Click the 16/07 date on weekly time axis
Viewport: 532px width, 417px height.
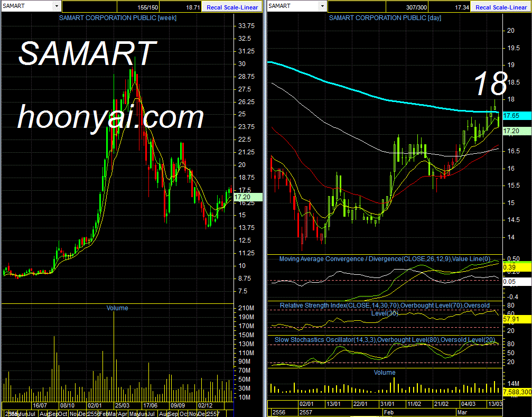click(39, 405)
